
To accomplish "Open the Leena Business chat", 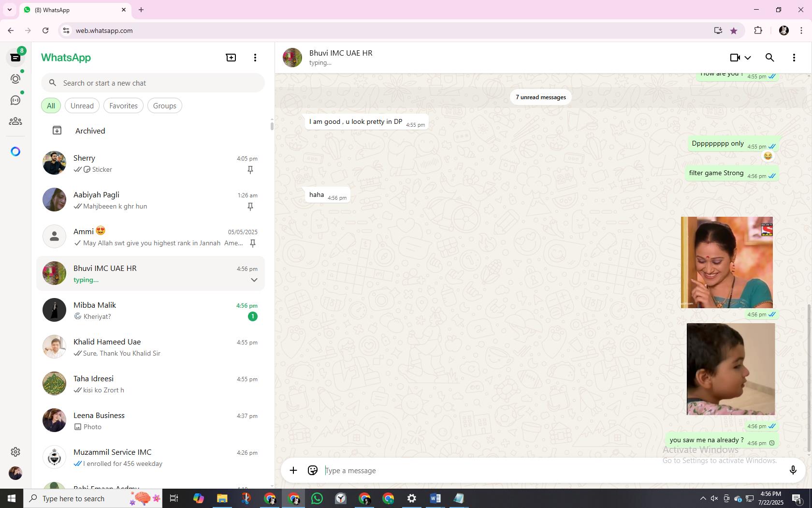I will pyautogui.click(x=150, y=421).
